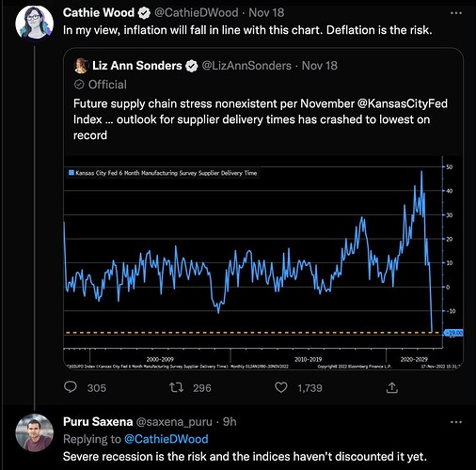Open Puru Saxena tweet more options

tap(456, 422)
